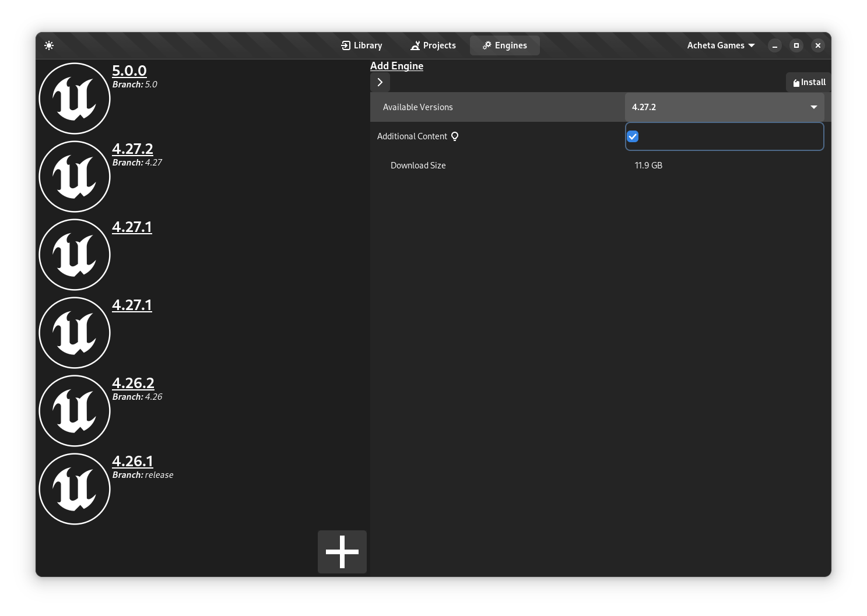Collapse the Add Engine panel with the chevron
The image size is (867, 616).
[380, 82]
